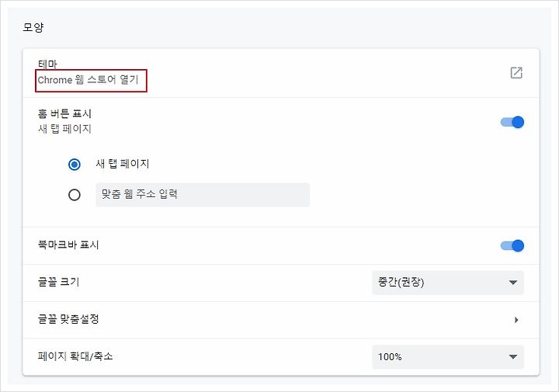Toggle the 홈 버튼 표시 switch
The height and width of the screenshot is (392, 559).
(512, 122)
